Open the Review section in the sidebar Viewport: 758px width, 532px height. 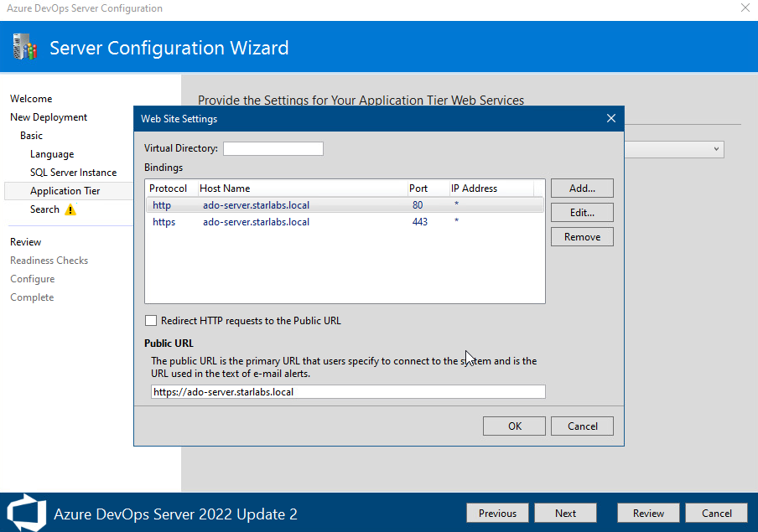25,241
